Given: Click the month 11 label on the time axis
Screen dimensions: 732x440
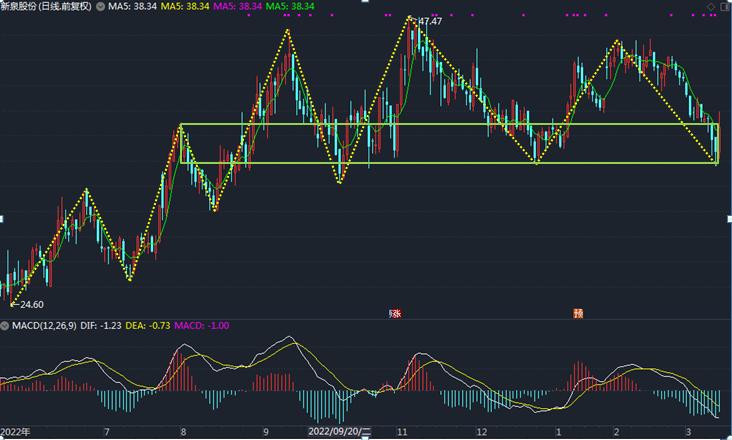Looking at the screenshot, I should [402, 431].
